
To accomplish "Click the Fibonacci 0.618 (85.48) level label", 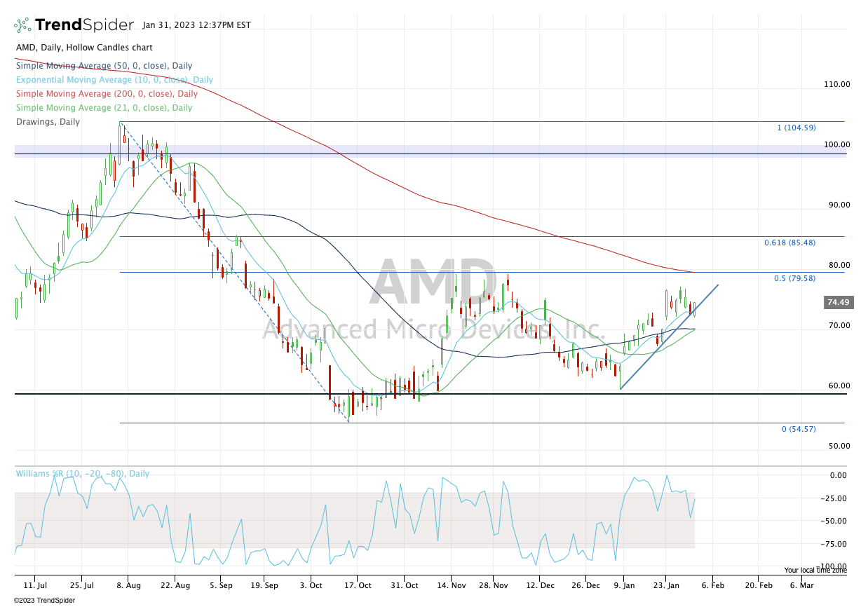I will click(789, 243).
